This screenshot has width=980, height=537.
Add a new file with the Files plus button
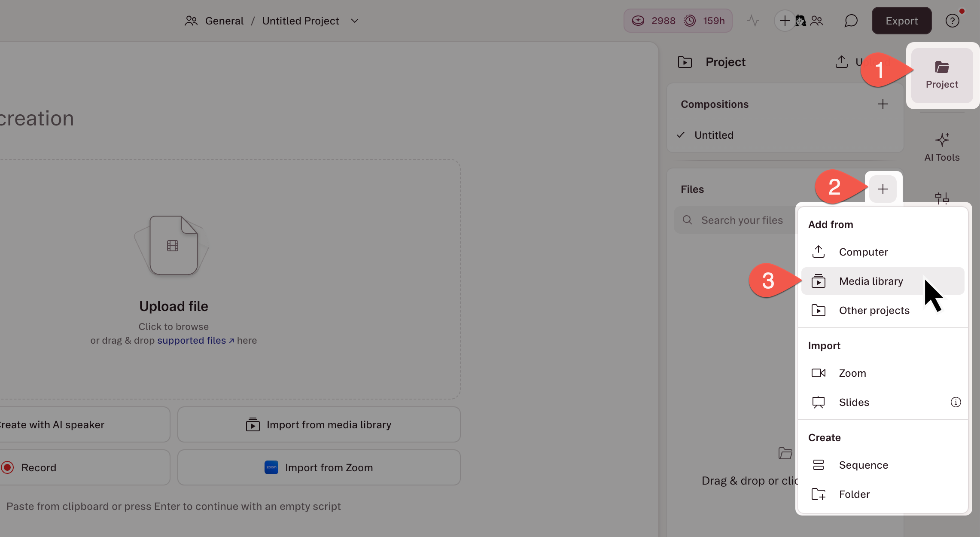pos(883,189)
